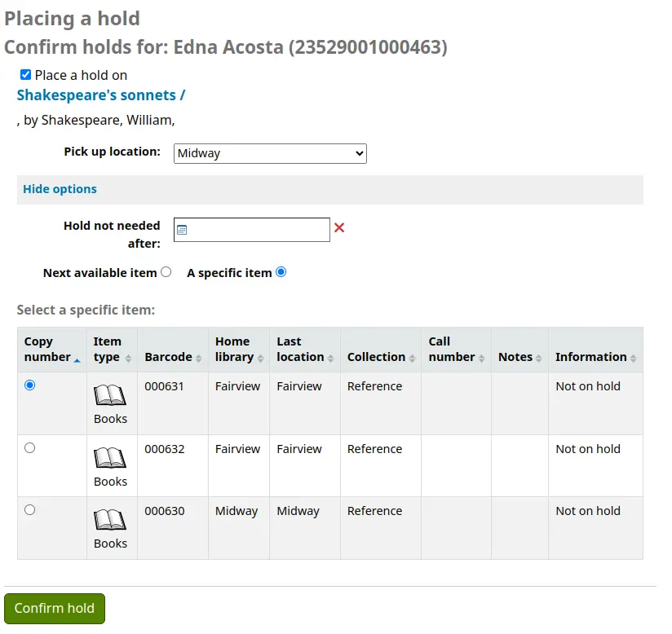Pick the Midway item with barcode 000630

(29, 510)
